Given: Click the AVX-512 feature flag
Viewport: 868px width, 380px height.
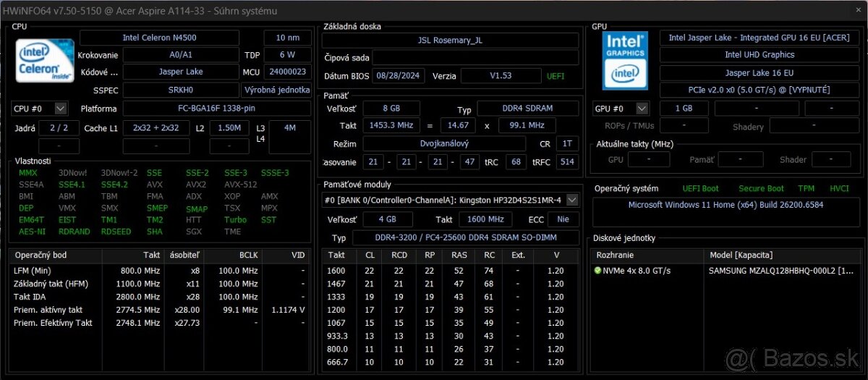Looking at the screenshot, I should point(240,185).
